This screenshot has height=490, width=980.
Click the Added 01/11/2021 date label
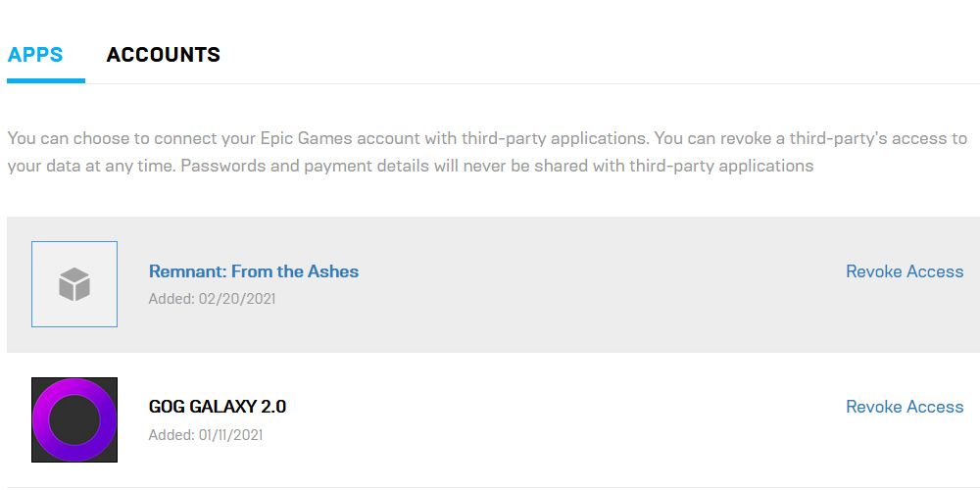(206, 434)
